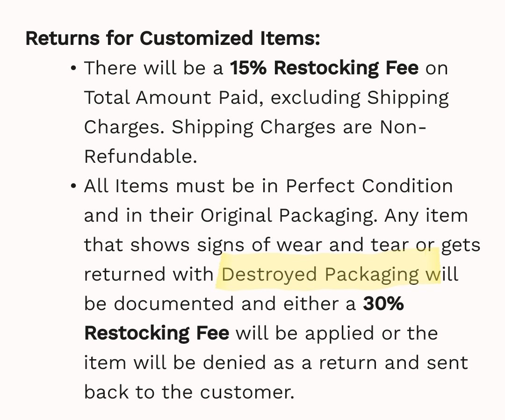Screen dimensions: 505x420
Task: Click the words "Perfect Condition"
Action: coord(369,186)
